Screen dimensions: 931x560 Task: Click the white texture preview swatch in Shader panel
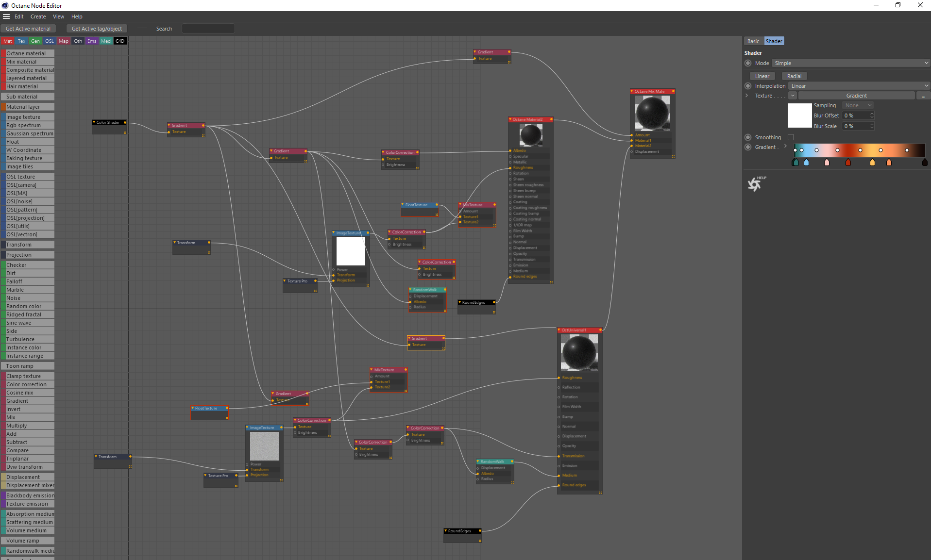(799, 115)
